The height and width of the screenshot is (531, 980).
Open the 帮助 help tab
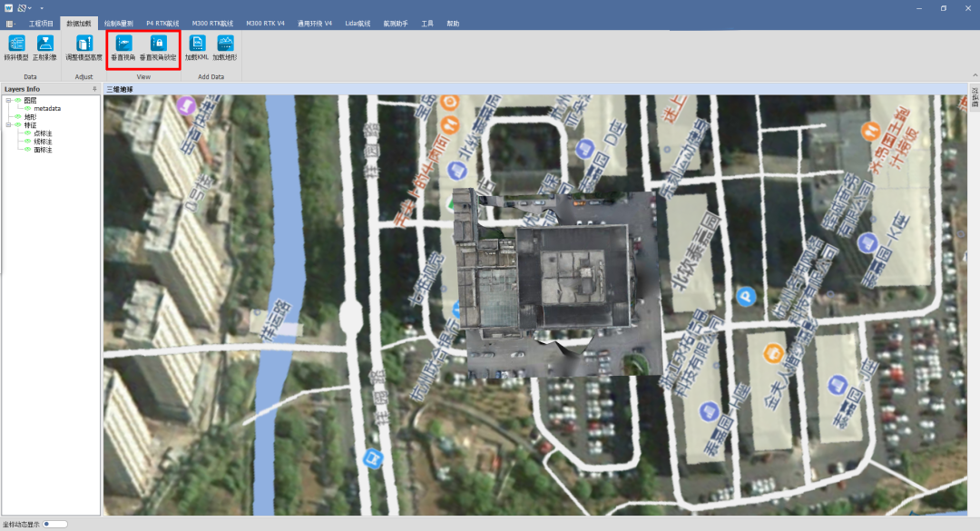tap(453, 24)
